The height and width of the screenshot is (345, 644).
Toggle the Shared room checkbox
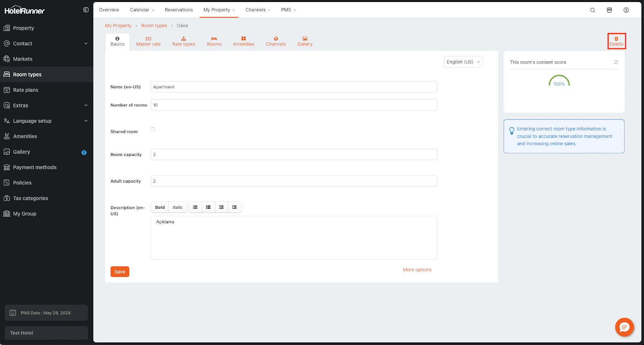pos(153,129)
